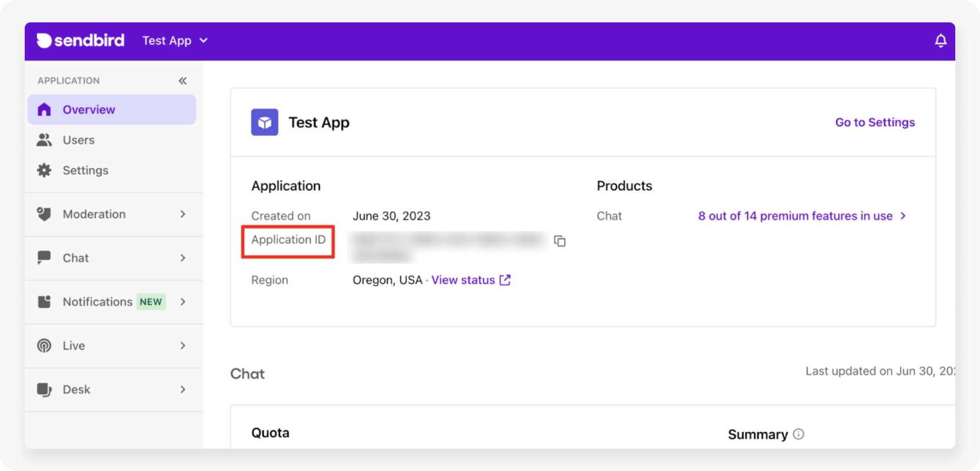This screenshot has height=471, width=980.
Task: Click the Test App card title
Action: (319, 122)
